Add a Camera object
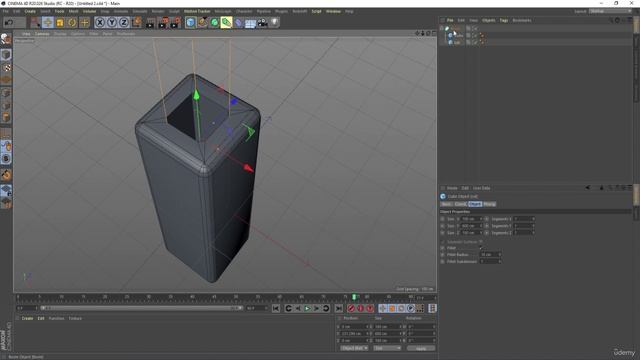This screenshot has height=360, width=640. (x=262, y=22)
